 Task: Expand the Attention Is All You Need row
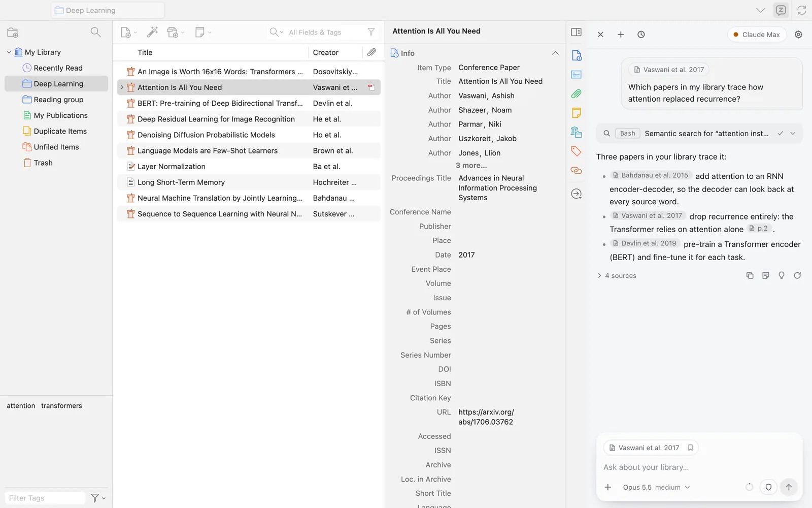(122, 87)
